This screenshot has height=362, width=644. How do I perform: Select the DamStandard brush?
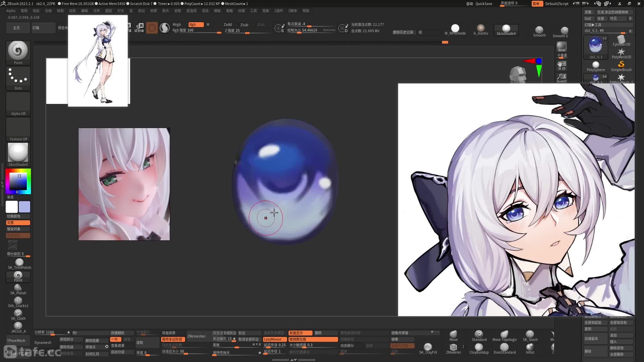(x=504, y=349)
